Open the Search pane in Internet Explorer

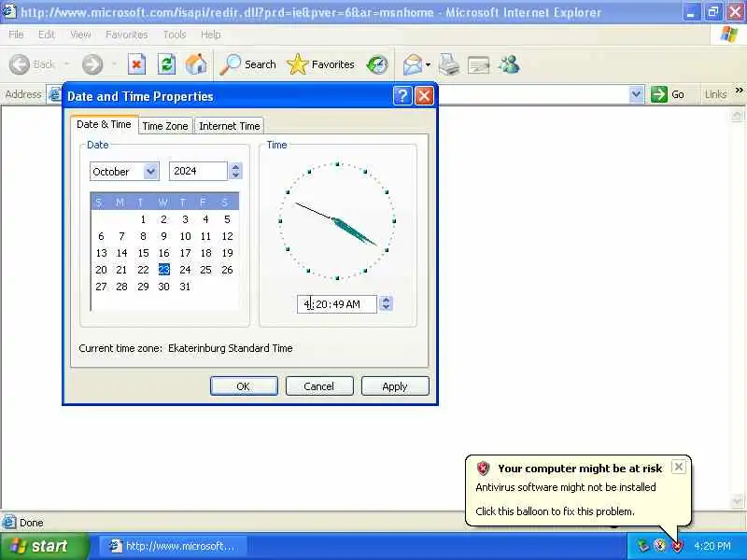pos(247,64)
